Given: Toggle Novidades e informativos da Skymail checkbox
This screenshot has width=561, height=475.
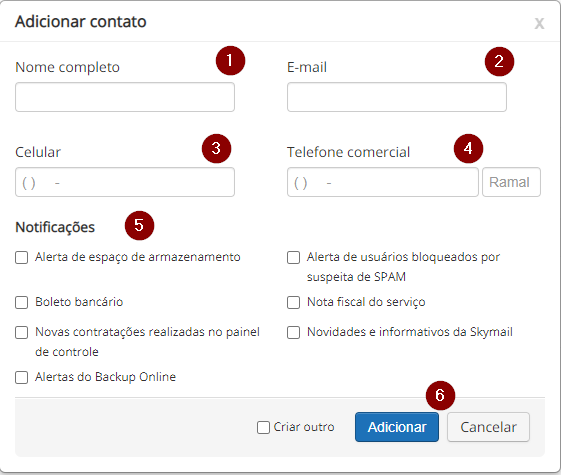Looking at the screenshot, I should click(x=293, y=332).
